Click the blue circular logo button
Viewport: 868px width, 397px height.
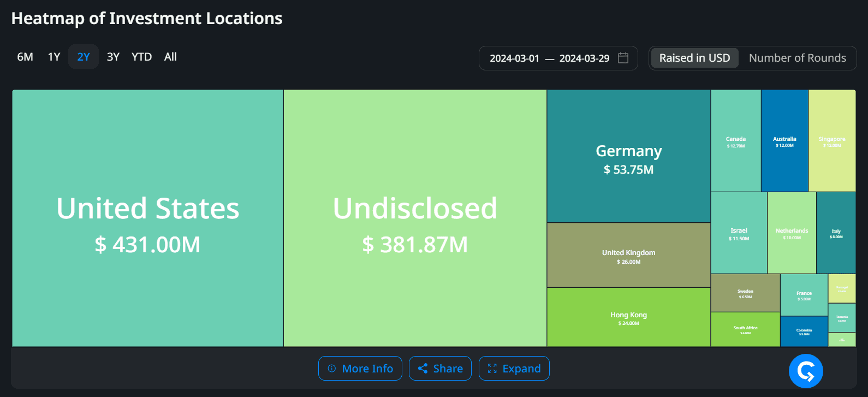point(806,371)
